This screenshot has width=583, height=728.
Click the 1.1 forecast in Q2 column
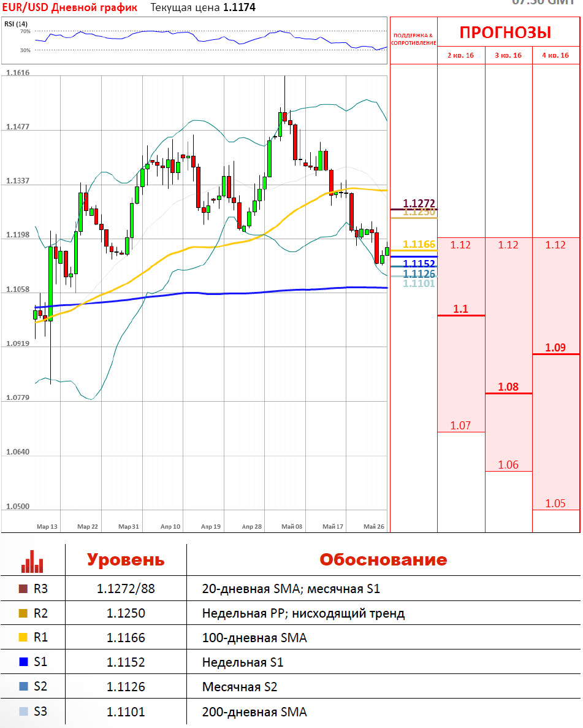(x=460, y=308)
